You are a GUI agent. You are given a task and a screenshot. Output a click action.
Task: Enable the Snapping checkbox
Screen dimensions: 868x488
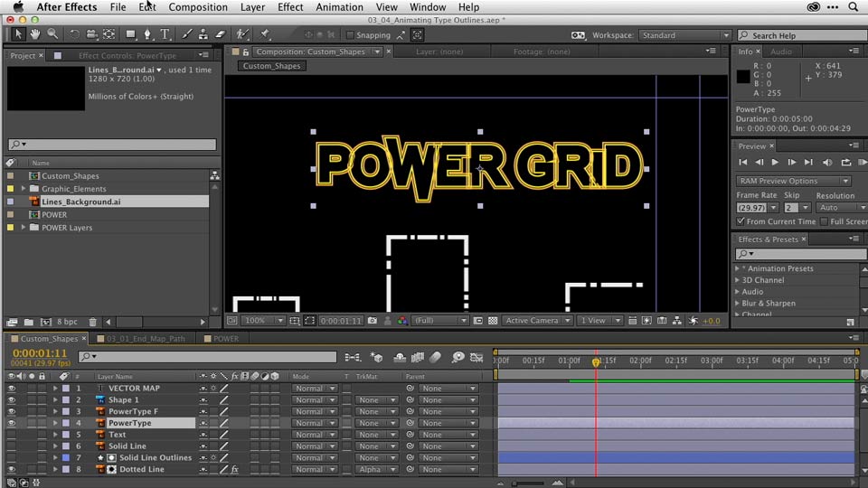click(x=351, y=35)
